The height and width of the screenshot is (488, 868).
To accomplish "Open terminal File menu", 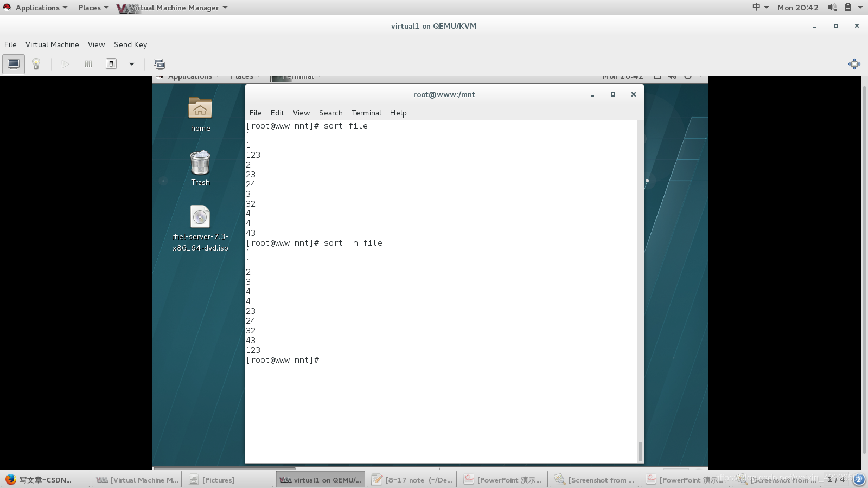I will 256,113.
